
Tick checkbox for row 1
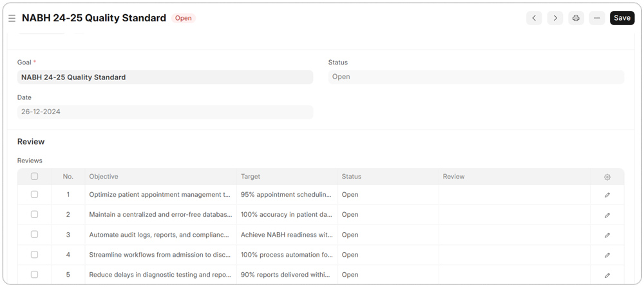(x=35, y=194)
